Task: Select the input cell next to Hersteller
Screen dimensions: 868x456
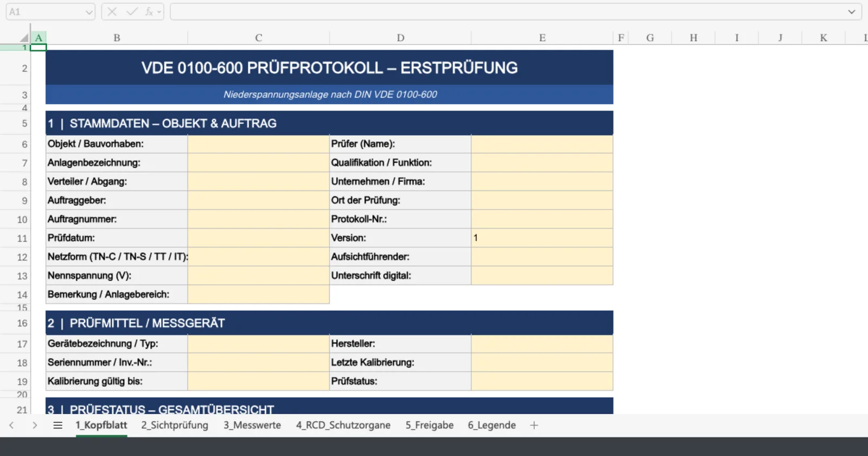Action: click(542, 344)
